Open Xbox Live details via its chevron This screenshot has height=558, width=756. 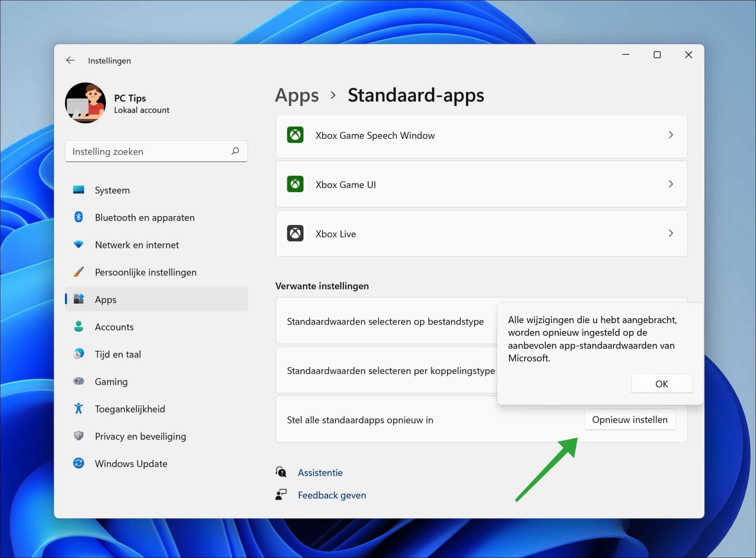[671, 233]
